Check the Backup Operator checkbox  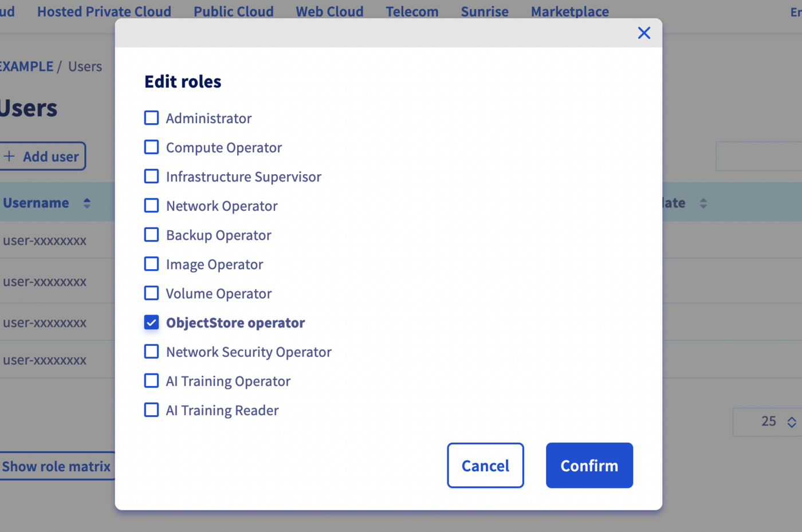click(x=151, y=235)
